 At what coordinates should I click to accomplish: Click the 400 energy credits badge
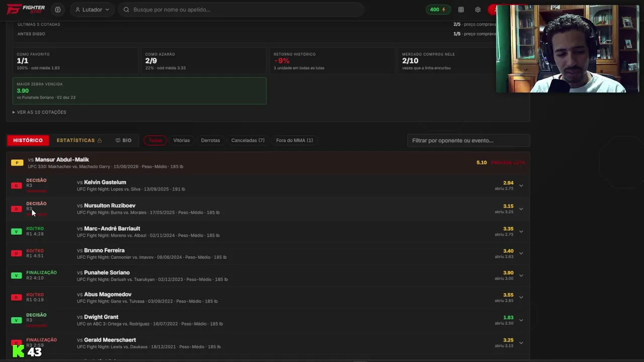point(438,10)
